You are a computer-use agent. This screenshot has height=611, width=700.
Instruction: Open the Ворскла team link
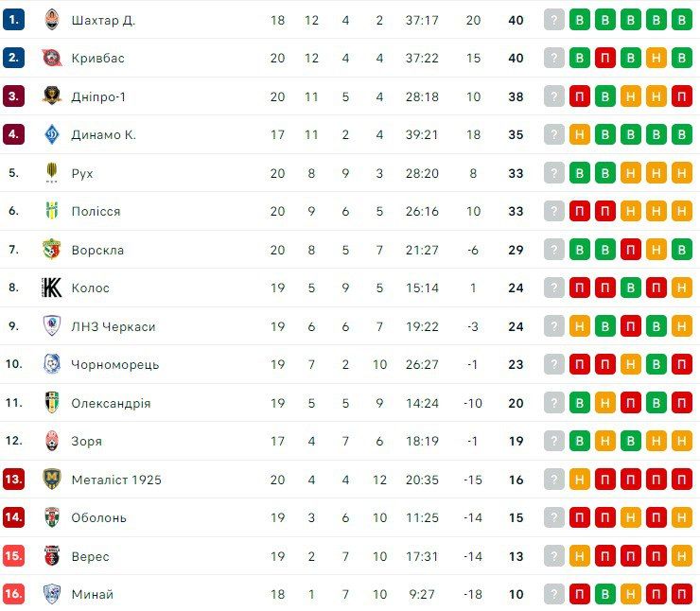click(x=97, y=250)
